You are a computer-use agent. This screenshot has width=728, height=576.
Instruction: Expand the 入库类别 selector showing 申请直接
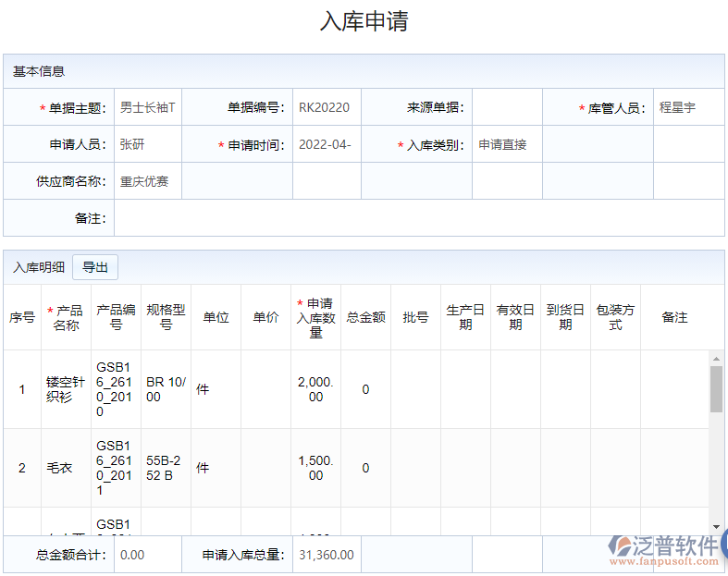click(x=506, y=145)
